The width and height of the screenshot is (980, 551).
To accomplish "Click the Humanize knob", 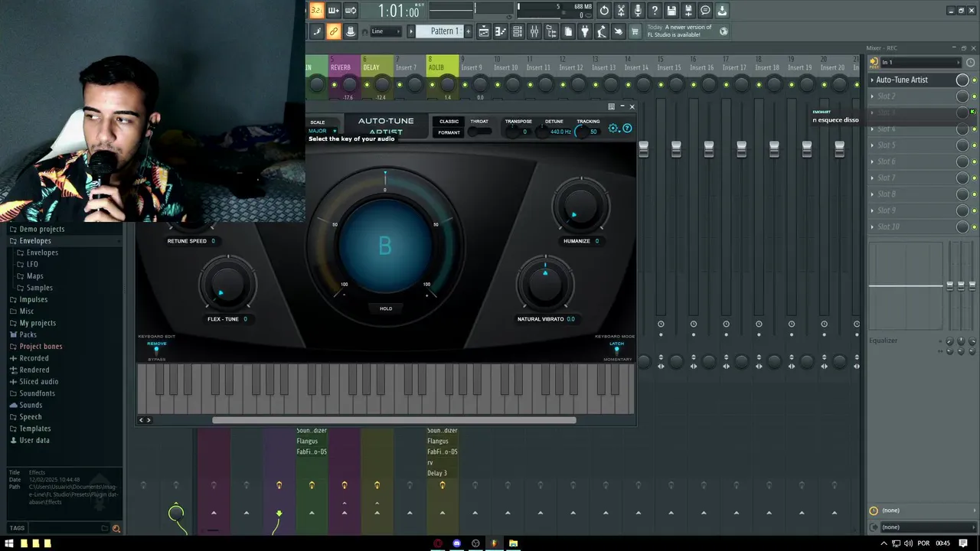I will pyautogui.click(x=580, y=205).
